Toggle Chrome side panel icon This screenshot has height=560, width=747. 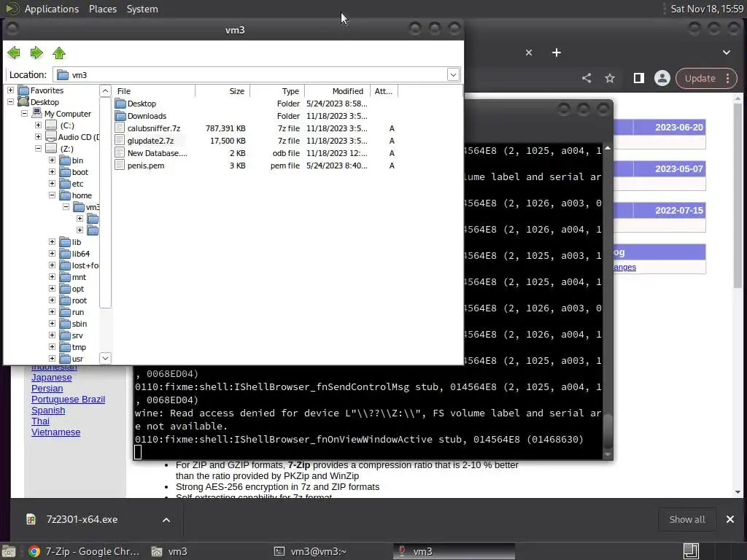[639, 78]
